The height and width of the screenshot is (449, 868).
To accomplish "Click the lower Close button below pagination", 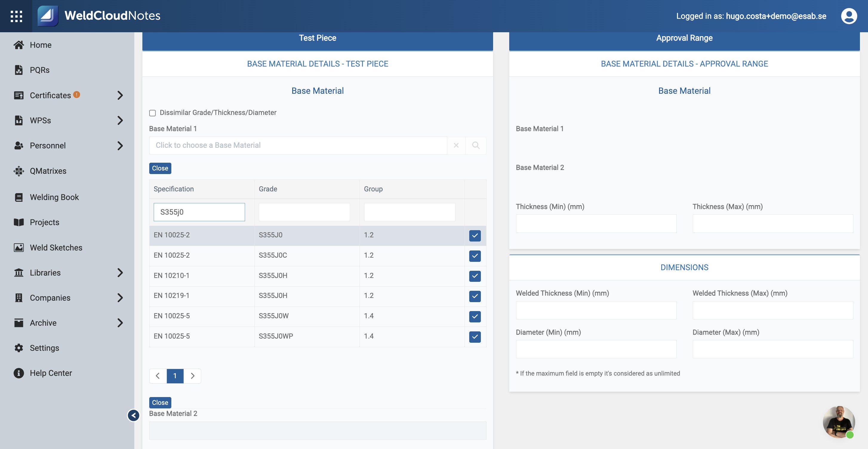I will (160, 402).
